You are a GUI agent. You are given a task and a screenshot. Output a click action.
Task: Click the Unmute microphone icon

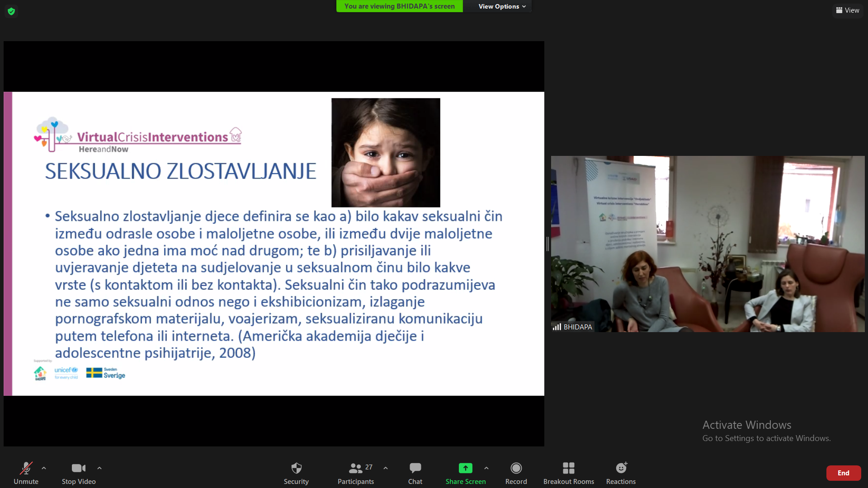tap(26, 468)
